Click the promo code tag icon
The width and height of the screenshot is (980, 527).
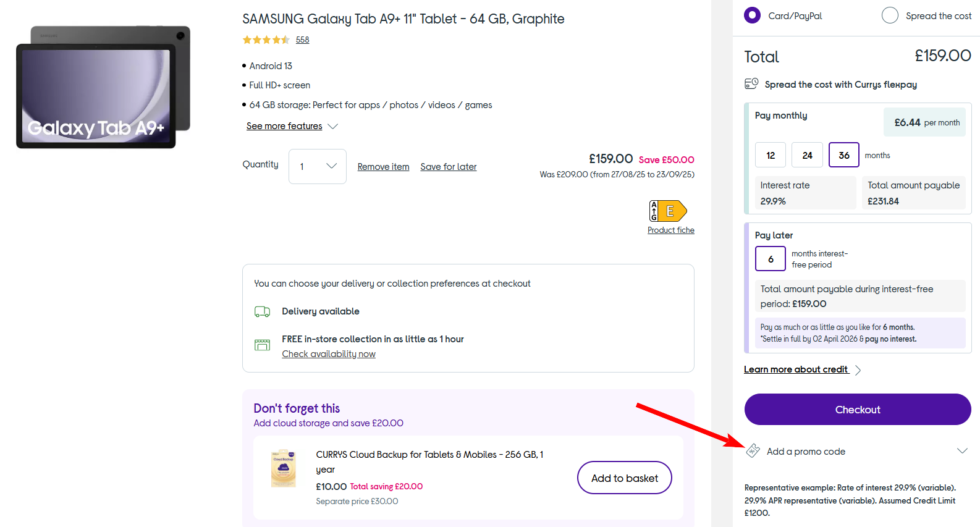[x=753, y=451]
